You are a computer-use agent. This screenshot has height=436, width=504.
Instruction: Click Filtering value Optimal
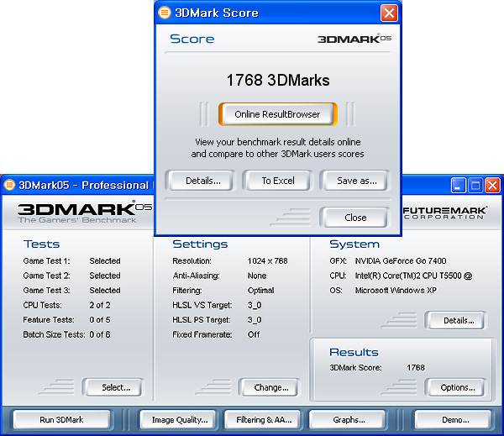coord(260,291)
